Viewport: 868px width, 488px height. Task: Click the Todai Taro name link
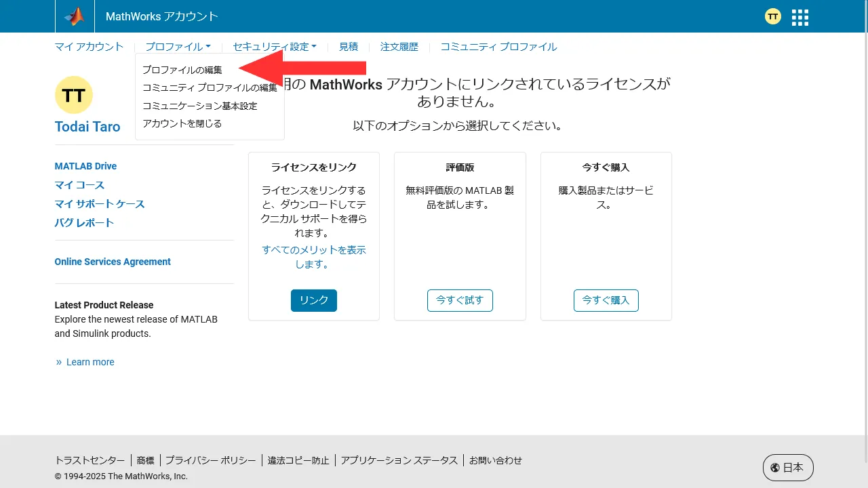pos(87,127)
